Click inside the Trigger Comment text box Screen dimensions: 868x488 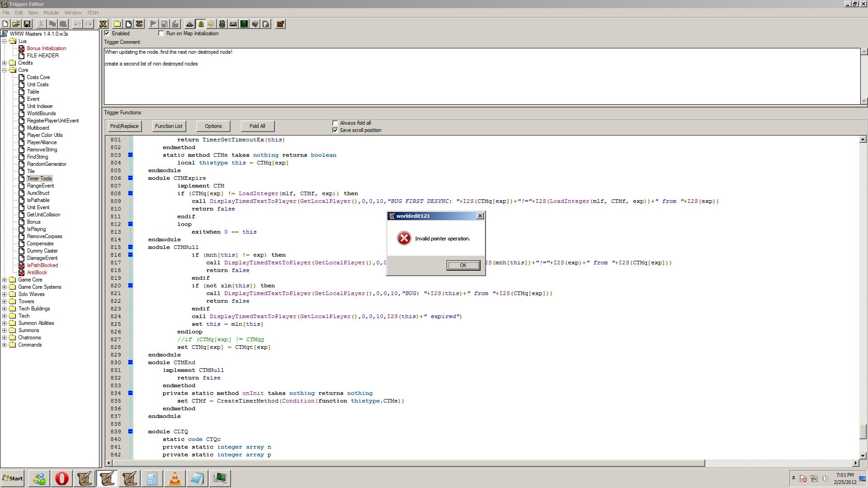tap(482, 76)
